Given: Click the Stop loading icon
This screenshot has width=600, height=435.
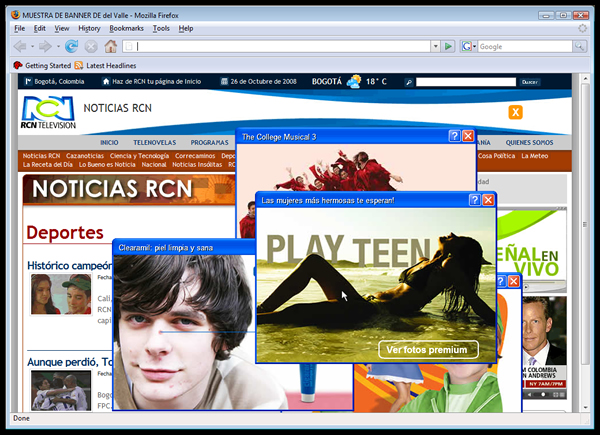Looking at the screenshot, I should 91,46.
